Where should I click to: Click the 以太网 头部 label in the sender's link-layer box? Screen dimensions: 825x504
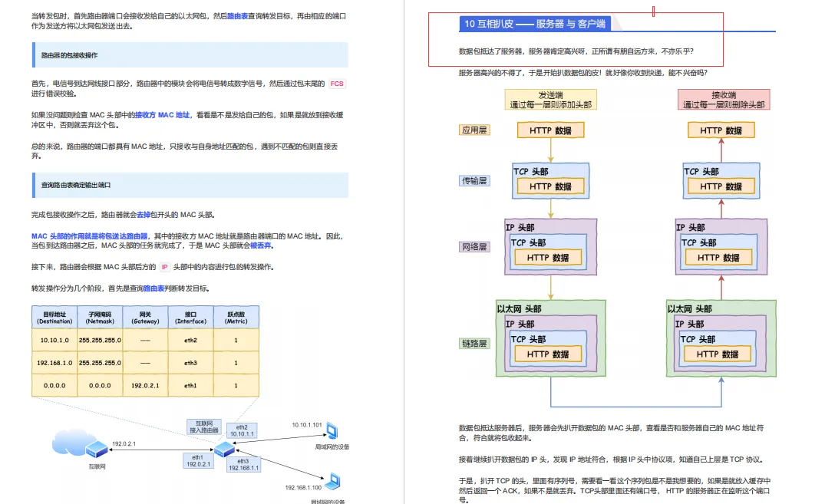(519, 309)
